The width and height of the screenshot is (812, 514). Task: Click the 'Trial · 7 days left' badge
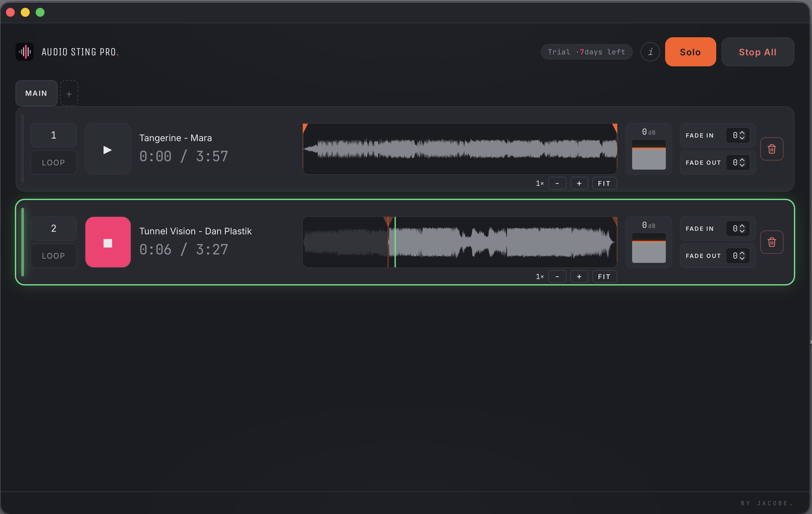point(587,52)
